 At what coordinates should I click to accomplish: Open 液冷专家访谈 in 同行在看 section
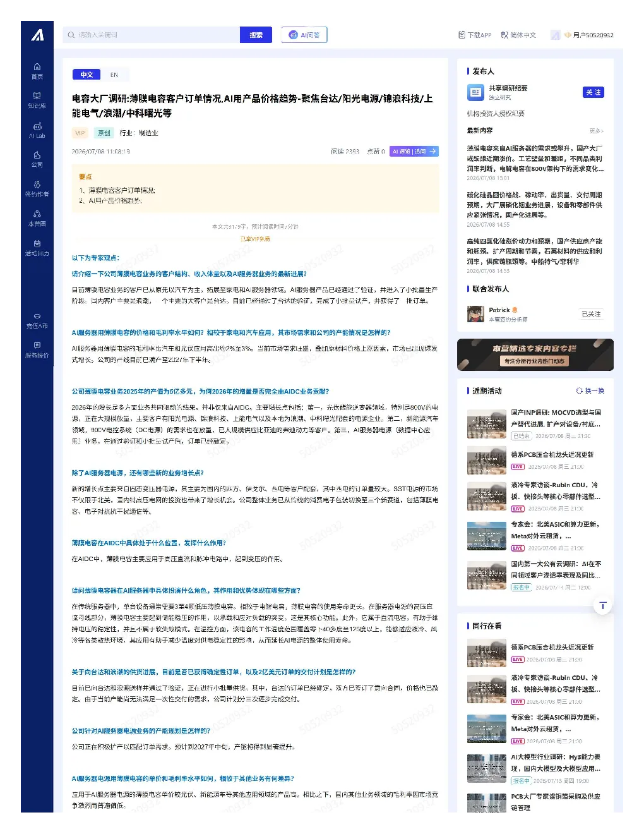(556, 684)
